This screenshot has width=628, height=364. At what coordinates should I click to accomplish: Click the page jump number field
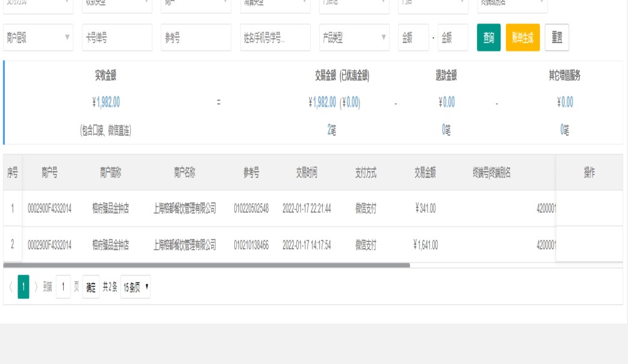63,288
